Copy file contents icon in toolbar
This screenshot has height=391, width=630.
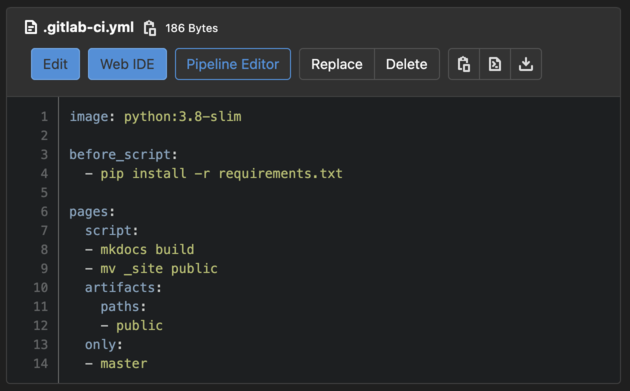pyautogui.click(x=464, y=64)
